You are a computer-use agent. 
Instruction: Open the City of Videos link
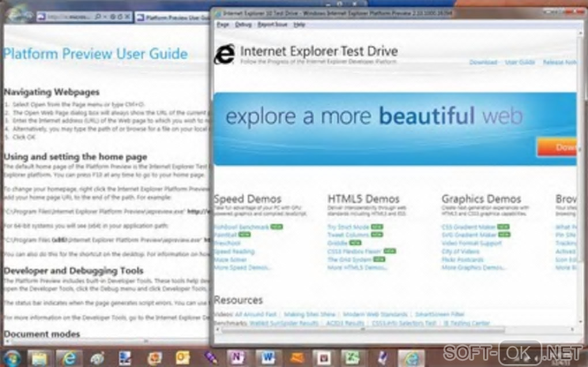(x=461, y=252)
